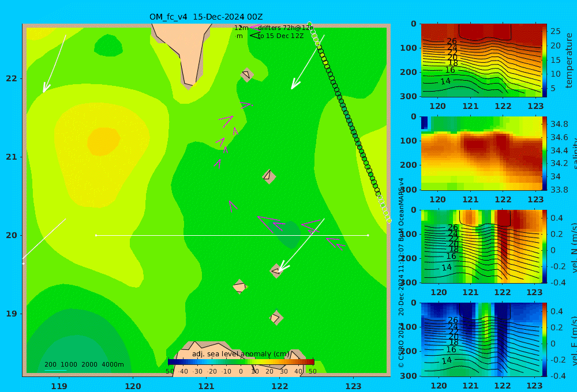Click the white transect line at 20N
Viewport: 577px width, 392px height.
[232, 235]
